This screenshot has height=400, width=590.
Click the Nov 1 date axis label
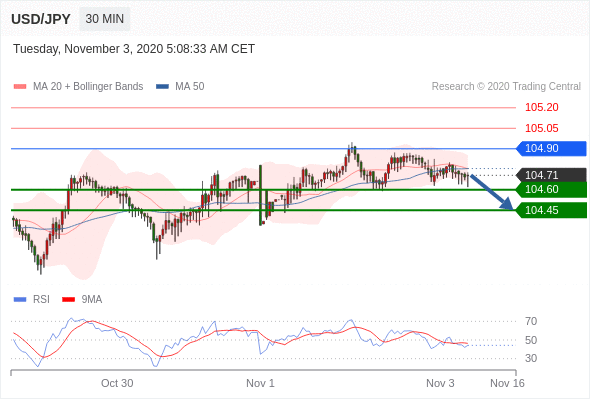click(x=260, y=383)
